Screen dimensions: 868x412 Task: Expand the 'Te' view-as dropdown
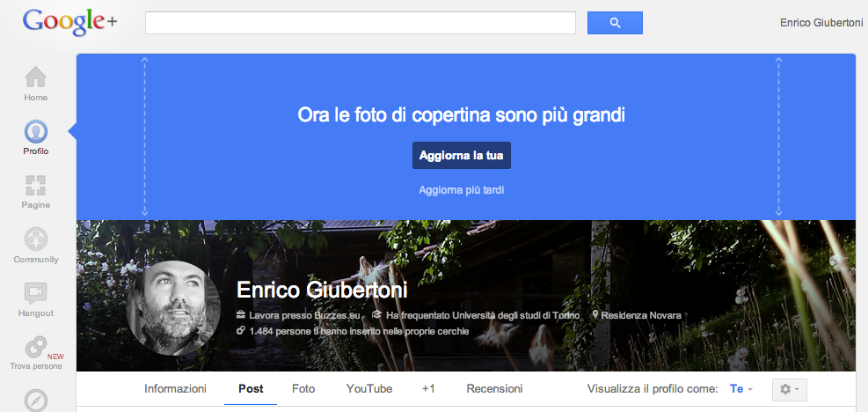tap(740, 389)
